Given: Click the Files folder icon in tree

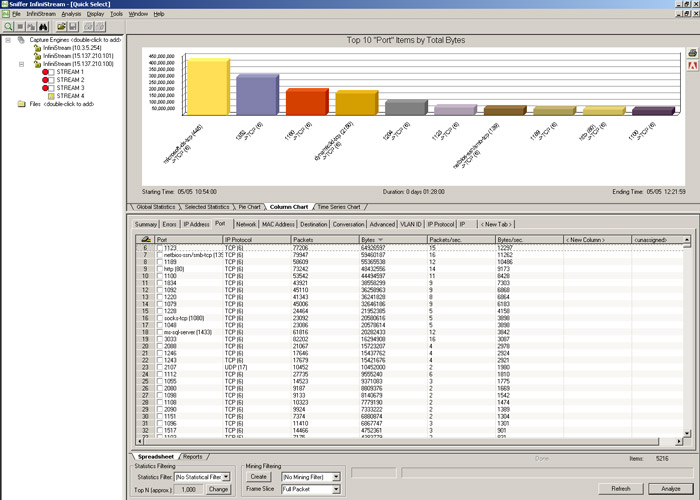Looking at the screenshot, I should pos(21,104).
